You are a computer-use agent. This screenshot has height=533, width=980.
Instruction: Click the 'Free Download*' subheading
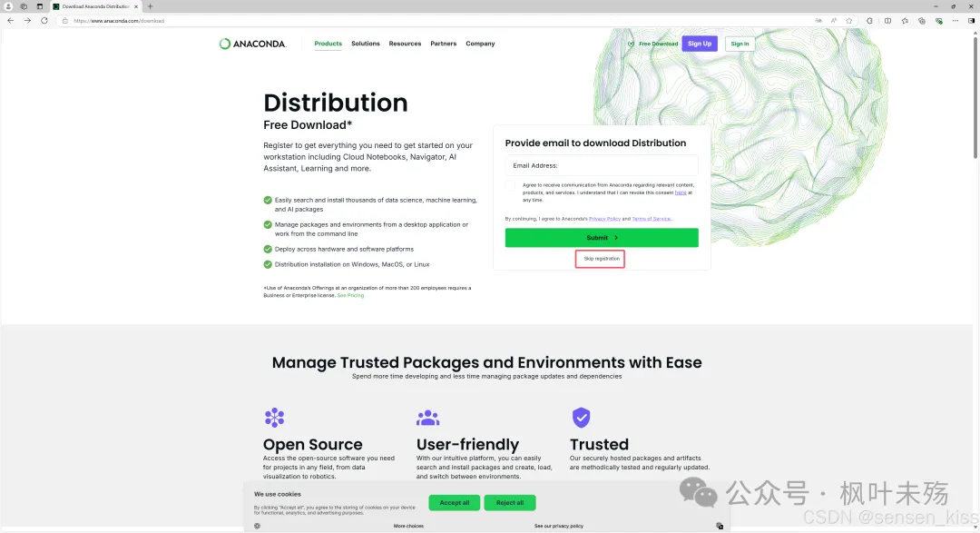308,125
